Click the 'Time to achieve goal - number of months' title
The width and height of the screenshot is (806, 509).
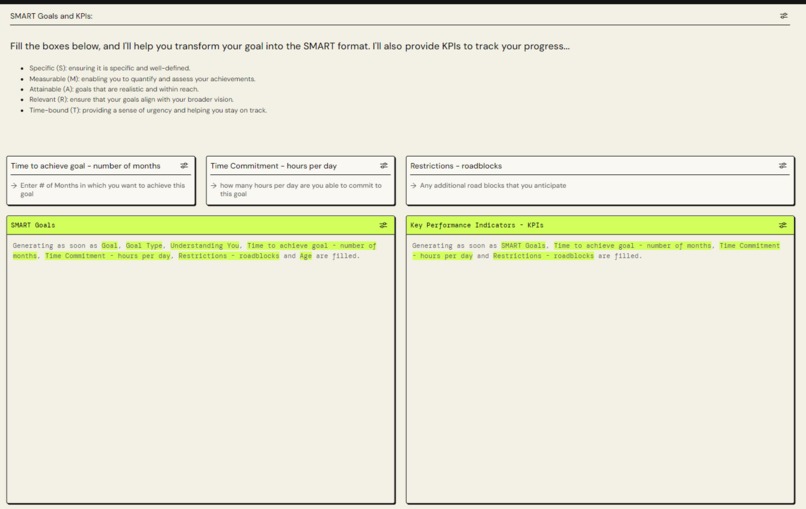(85, 166)
